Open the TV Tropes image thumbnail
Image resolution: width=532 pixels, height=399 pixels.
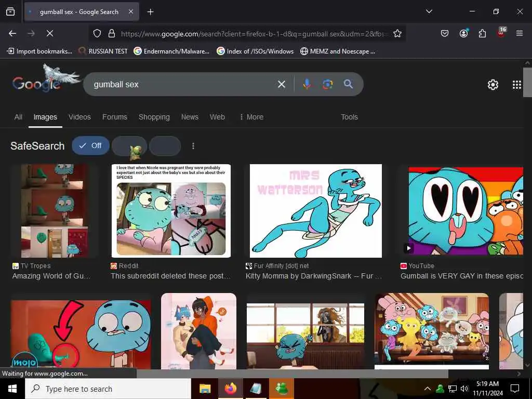[x=55, y=211]
